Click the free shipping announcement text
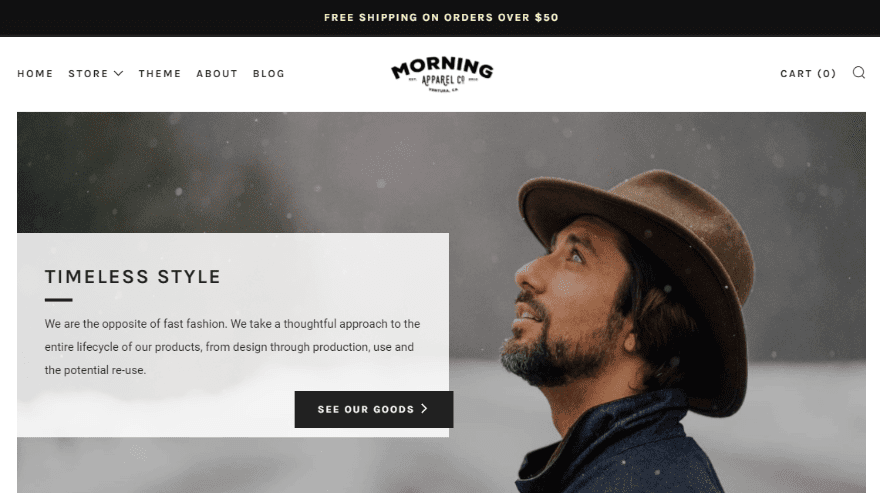The height and width of the screenshot is (493, 880). pyautogui.click(x=441, y=17)
